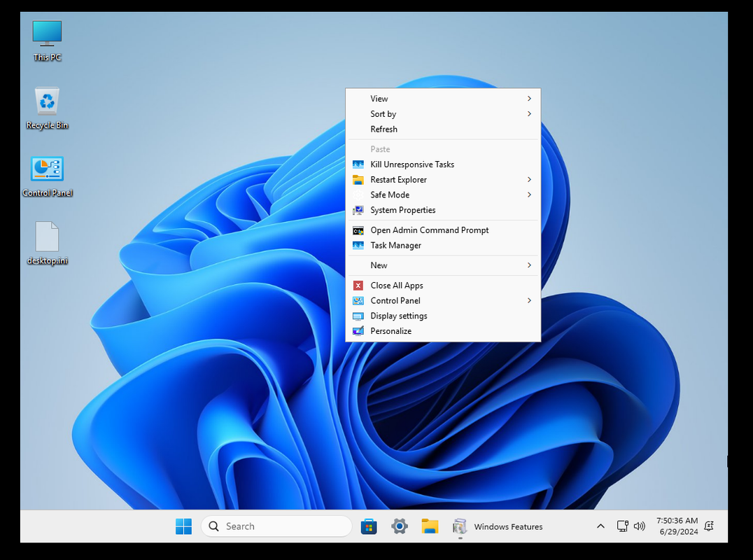The image size is (753, 560).
Task: Click the System Properties menu icon
Action: 358,210
